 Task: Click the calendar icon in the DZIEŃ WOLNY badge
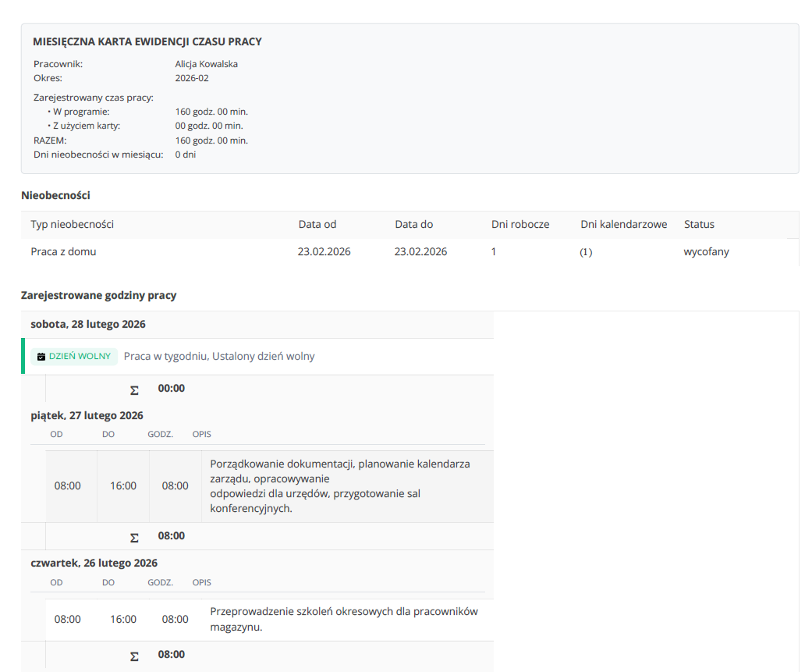point(41,357)
